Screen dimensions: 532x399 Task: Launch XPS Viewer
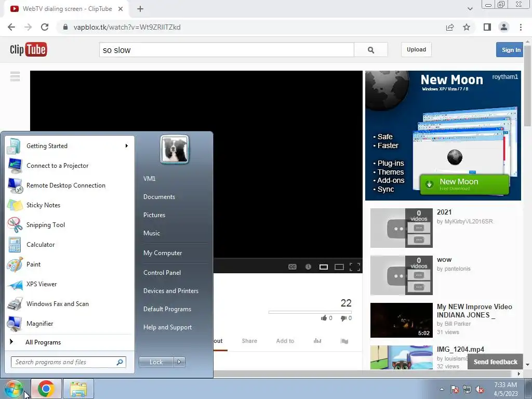(70, 284)
